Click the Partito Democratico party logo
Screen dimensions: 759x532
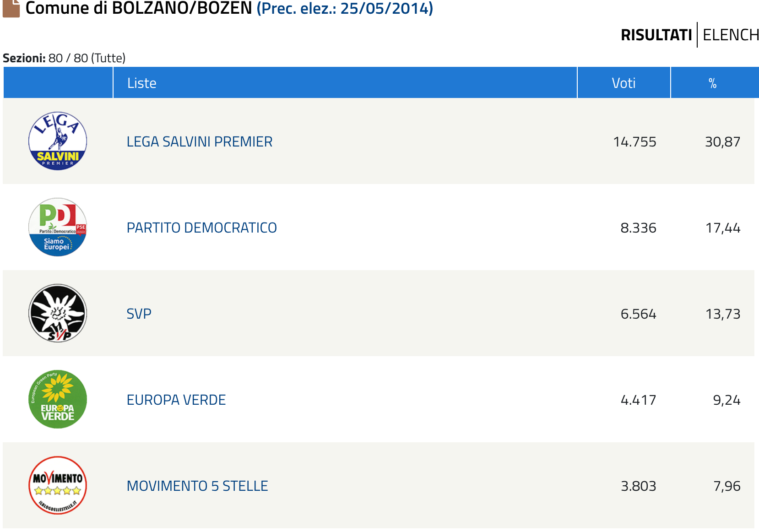click(x=58, y=227)
